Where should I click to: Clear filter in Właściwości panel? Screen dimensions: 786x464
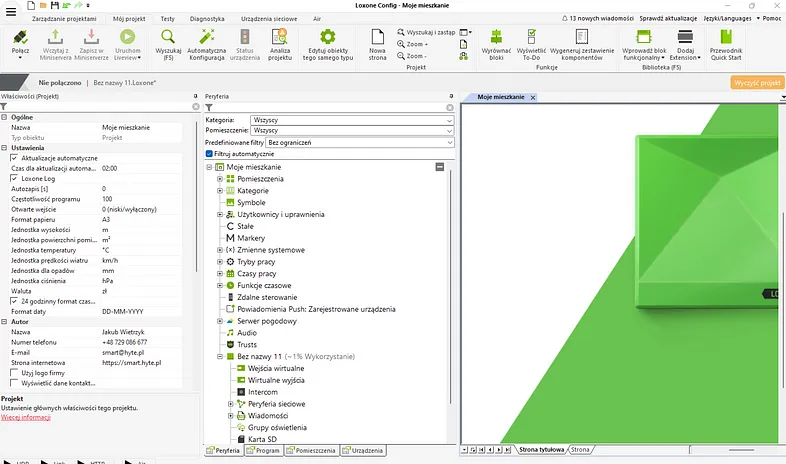195,107
